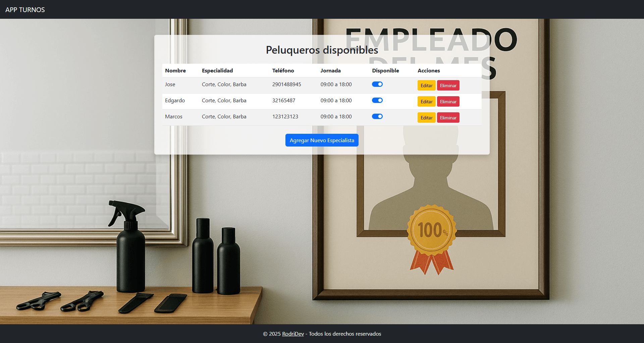Remove Edgardo with Eliminar
Image resolution: width=644 pixels, height=343 pixels.
click(448, 102)
